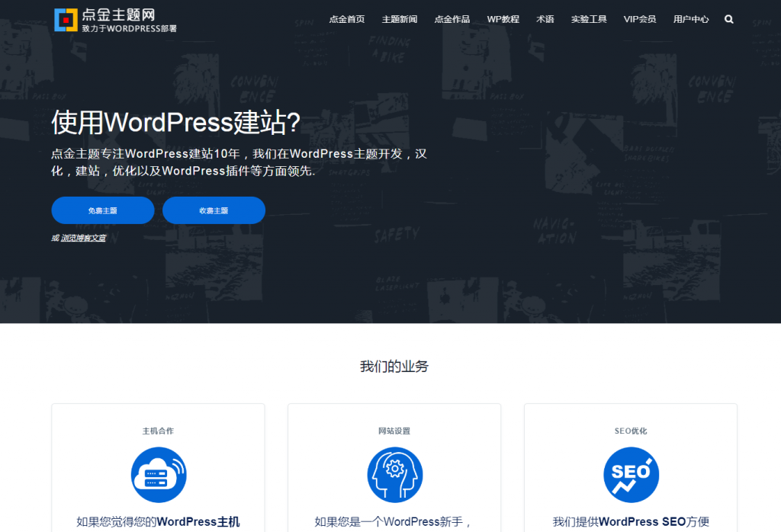Viewport: 781px width, 532px height.
Task: Click the head with gear icon
Action: click(394, 475)
